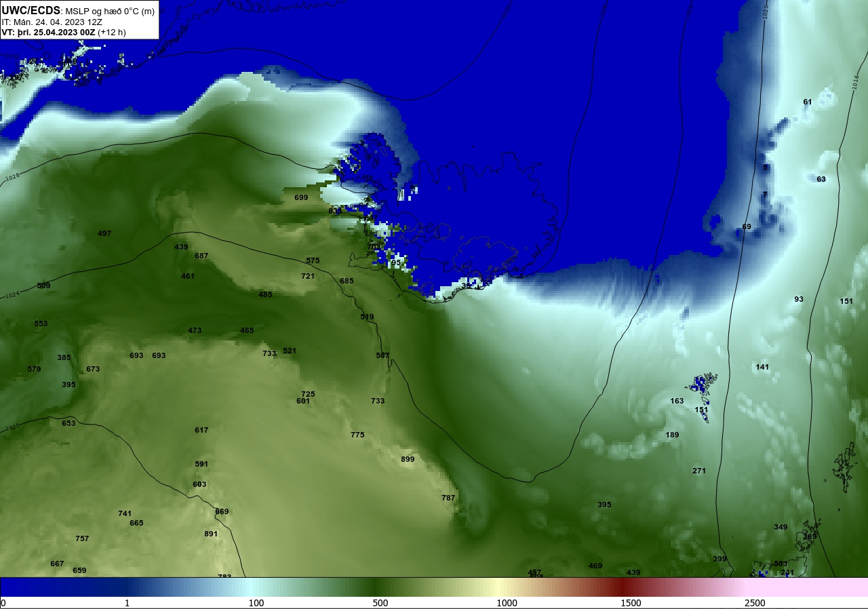
Task: Click the 1024 isobar label
Action: [12, 295]
